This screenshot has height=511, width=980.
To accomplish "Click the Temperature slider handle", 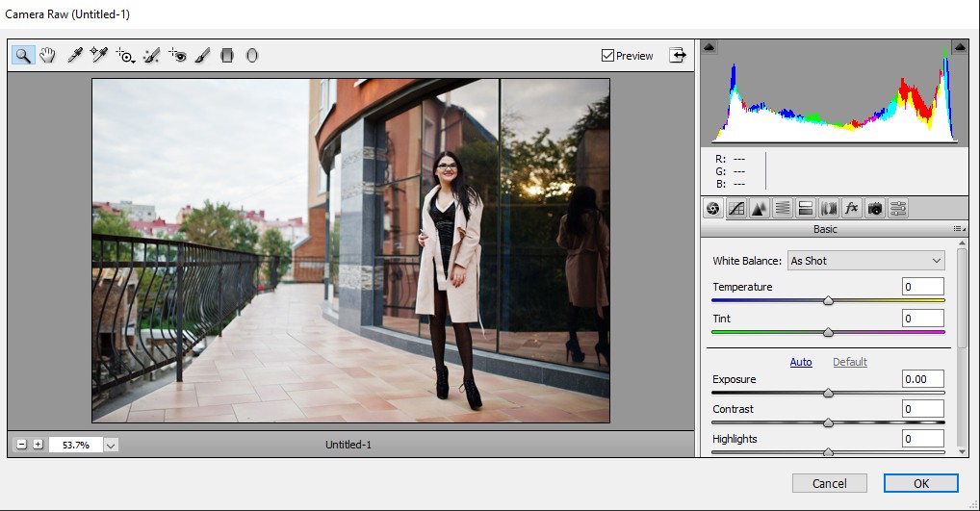I will [828, 300].
